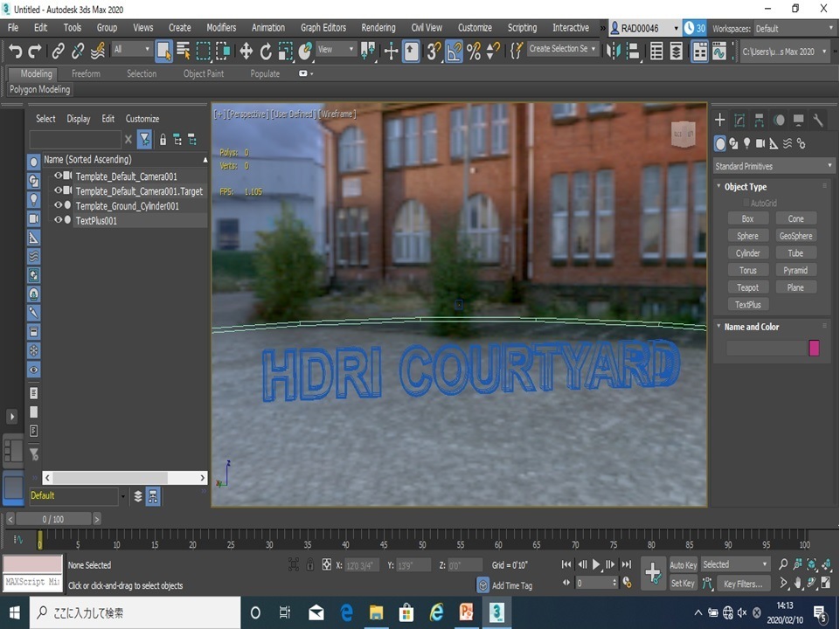Viewport: 840px width, 629px height.
Task: Switch to the Object Paint ribbon tab
Action: (x=204, y=74)
